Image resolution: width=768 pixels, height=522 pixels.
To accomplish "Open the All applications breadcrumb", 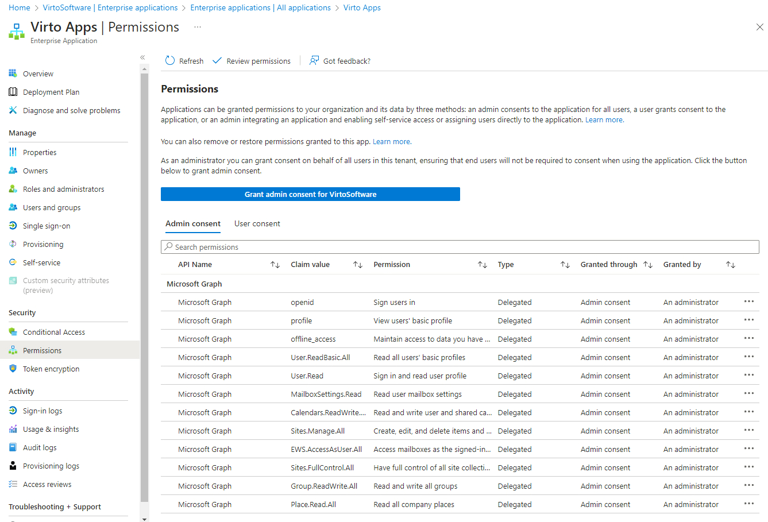I will (x=261, y=8).
